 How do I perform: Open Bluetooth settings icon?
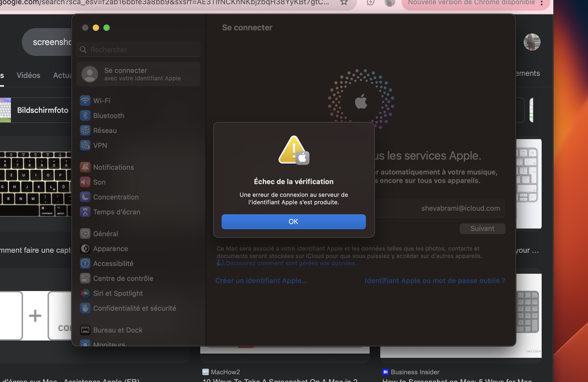(85, 115)
